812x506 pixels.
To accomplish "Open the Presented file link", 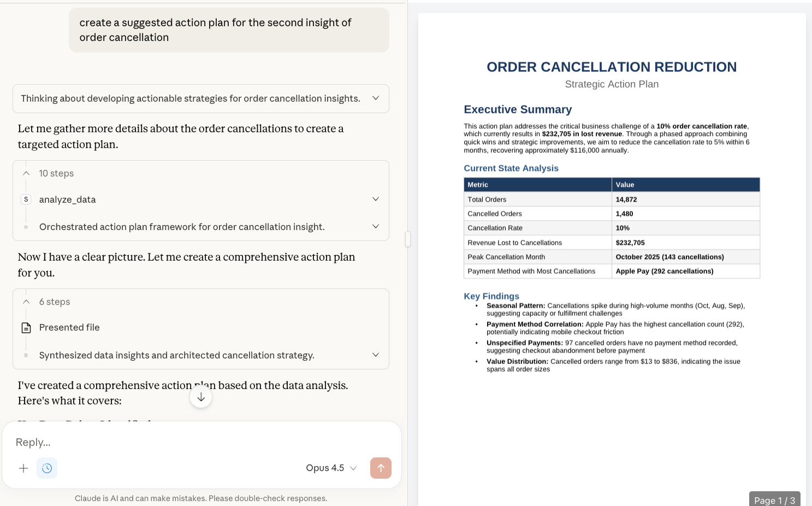I will pyautogui.click(x=69, y=328).
